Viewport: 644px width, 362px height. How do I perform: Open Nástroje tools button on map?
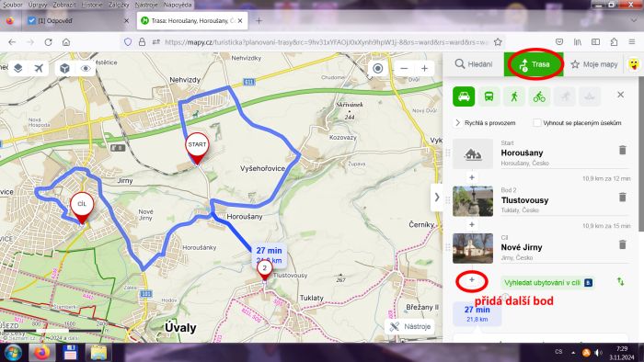click(409, 327)
